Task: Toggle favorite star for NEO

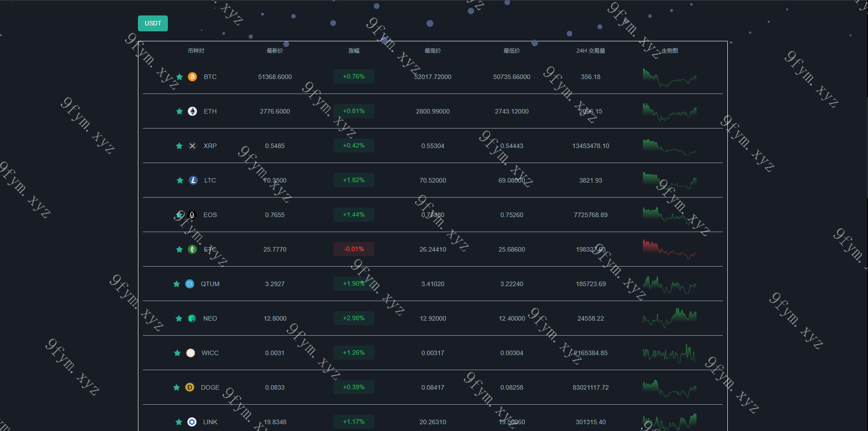Action: point(179,318)
